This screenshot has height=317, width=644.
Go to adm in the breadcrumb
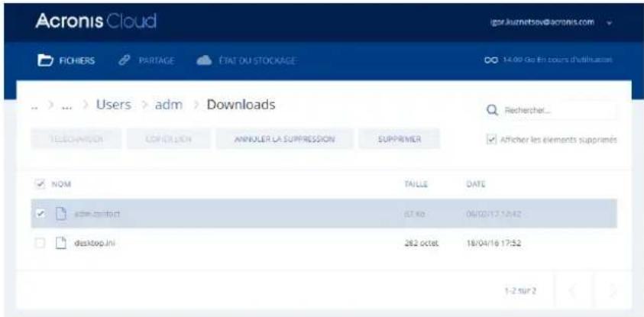[x=168, y=105]
